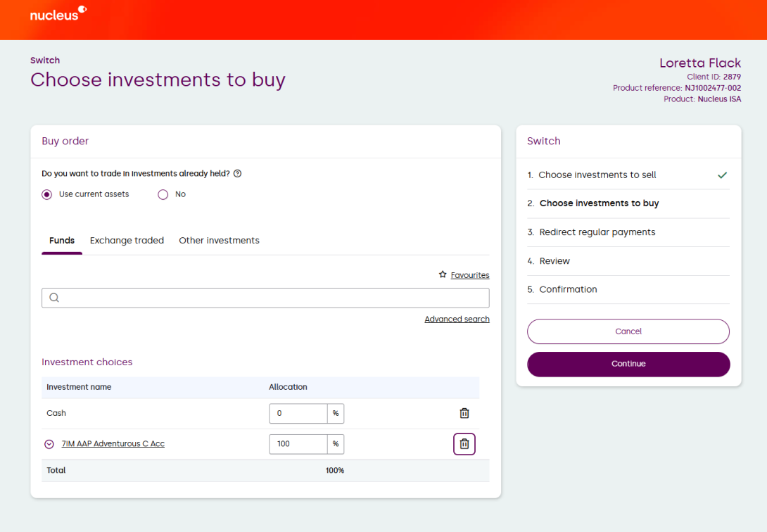Open the Favourites link

[469, 275]
